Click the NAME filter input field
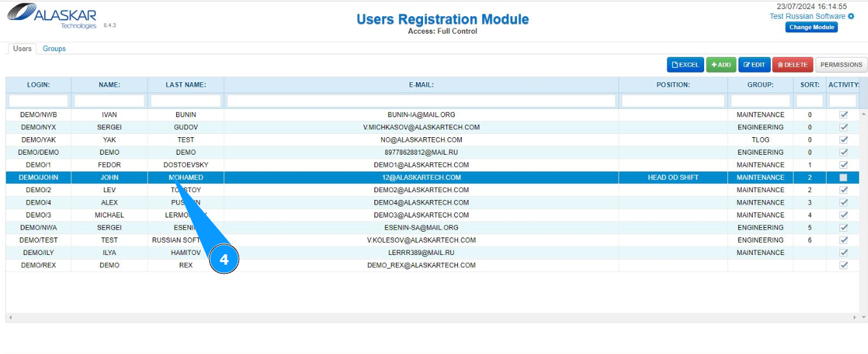The height and width of the screenshot is (354, 868). [x=109, y=101]
